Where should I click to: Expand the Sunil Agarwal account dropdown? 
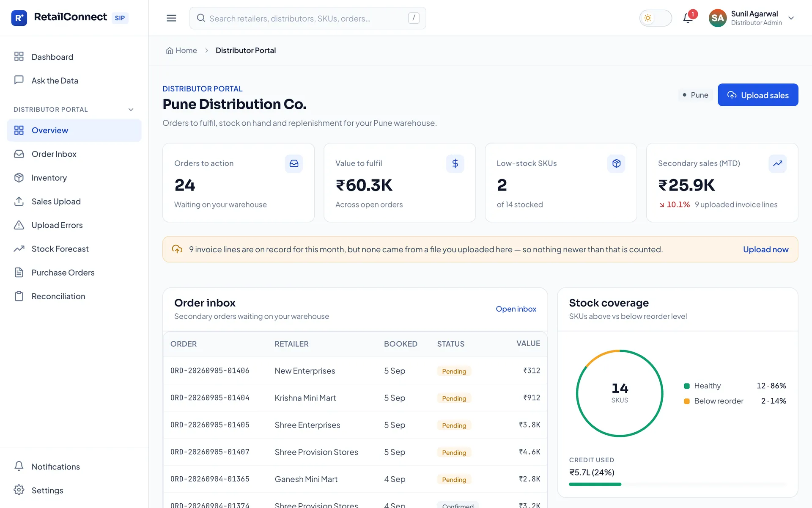pyautogui.click(x=791, y=18)
